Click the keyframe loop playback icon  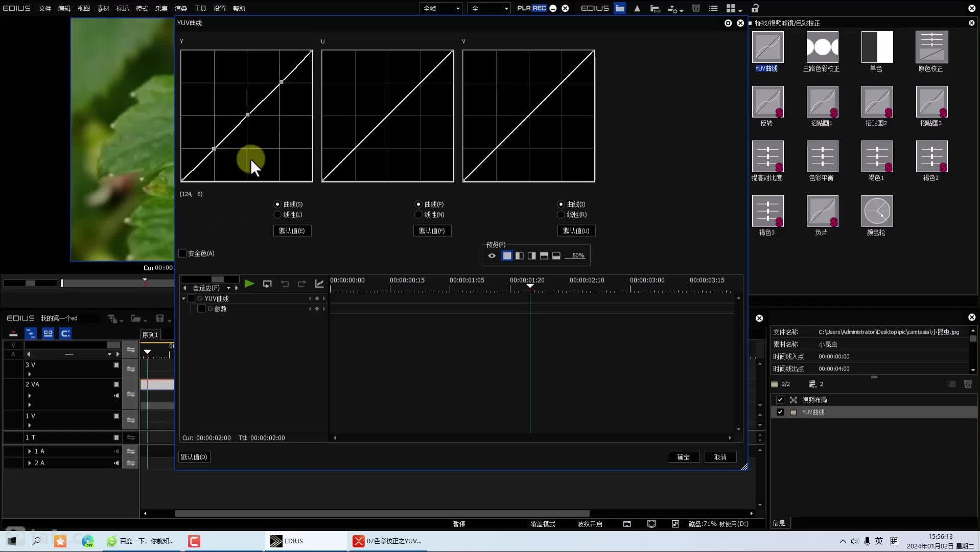267,284
